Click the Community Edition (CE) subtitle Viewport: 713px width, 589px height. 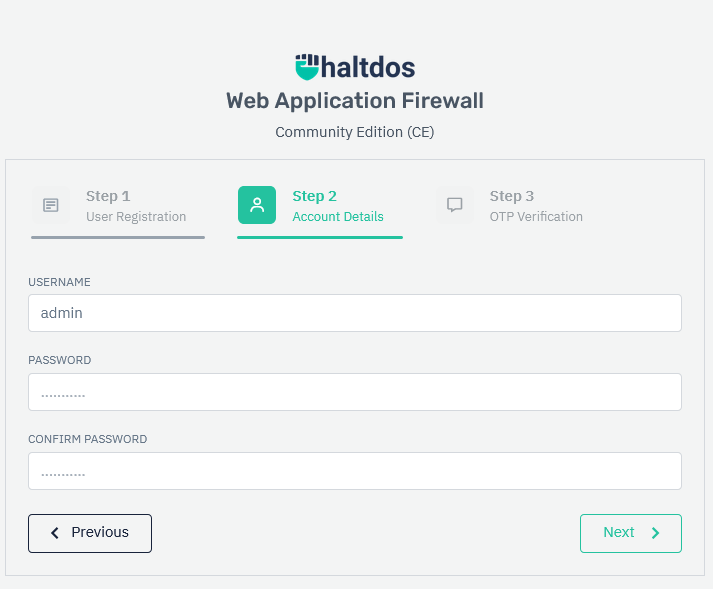point(355,132)
